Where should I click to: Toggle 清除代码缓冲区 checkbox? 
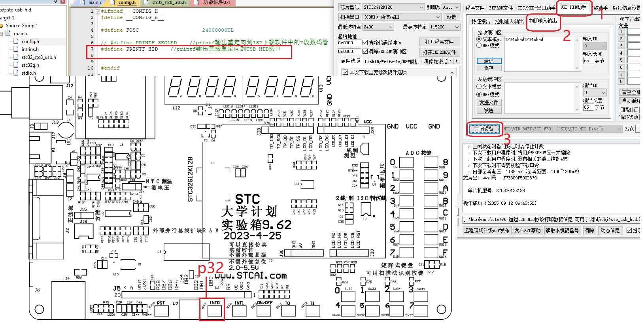(x=365, y=43)
